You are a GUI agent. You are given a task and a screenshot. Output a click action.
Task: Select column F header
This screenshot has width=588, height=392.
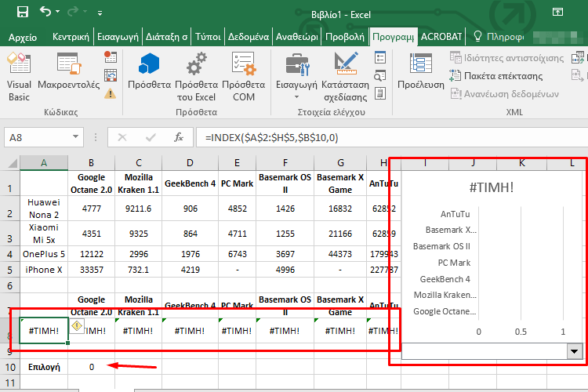pyautogui.click(x=285, y=163)
